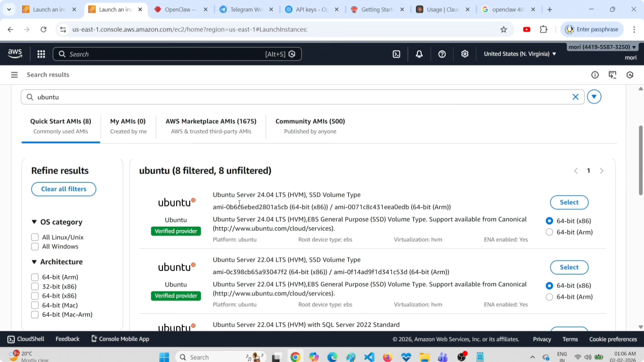Collapse the Architecture filter section

pos(34,262)
